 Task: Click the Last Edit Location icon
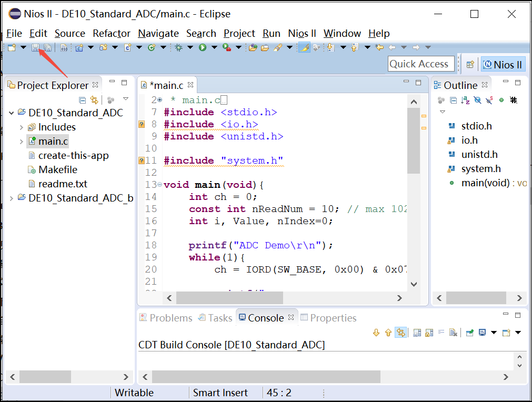click(x=379, y=47)
